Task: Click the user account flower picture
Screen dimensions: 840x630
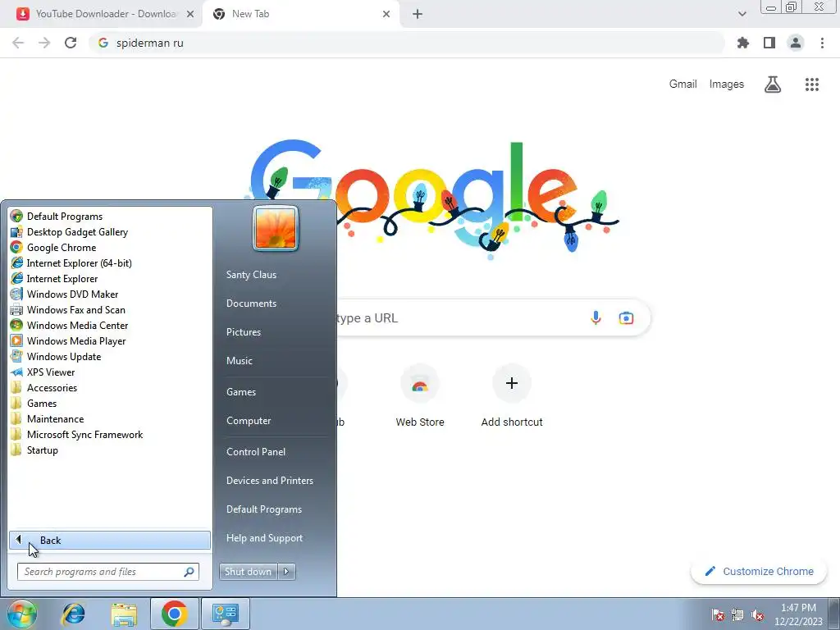Action: 276,229
